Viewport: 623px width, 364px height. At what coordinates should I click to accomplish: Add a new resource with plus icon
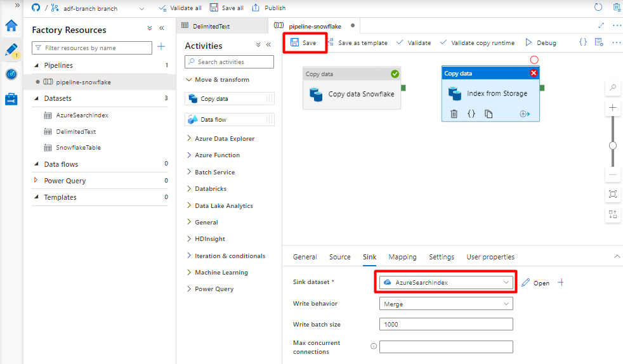click(161, 47)
